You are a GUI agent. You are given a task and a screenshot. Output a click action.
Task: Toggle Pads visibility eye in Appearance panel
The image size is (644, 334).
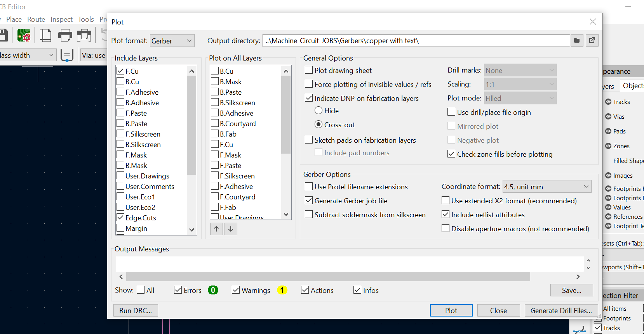[x=608, y=132]
